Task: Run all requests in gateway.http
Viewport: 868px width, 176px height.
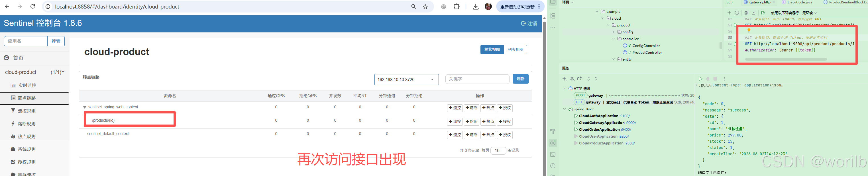Action: (x=763, y=13)
